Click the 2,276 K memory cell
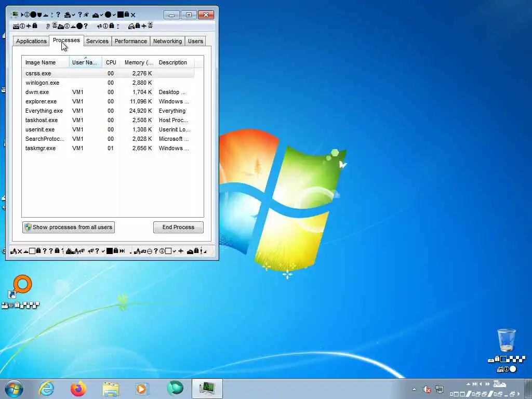The height and width of the screenshot is (399, 532). click(x=142, y=73)
